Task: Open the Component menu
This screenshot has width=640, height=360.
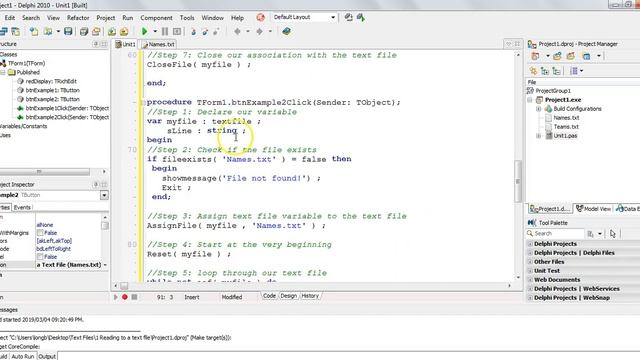Action: (156, 18)
